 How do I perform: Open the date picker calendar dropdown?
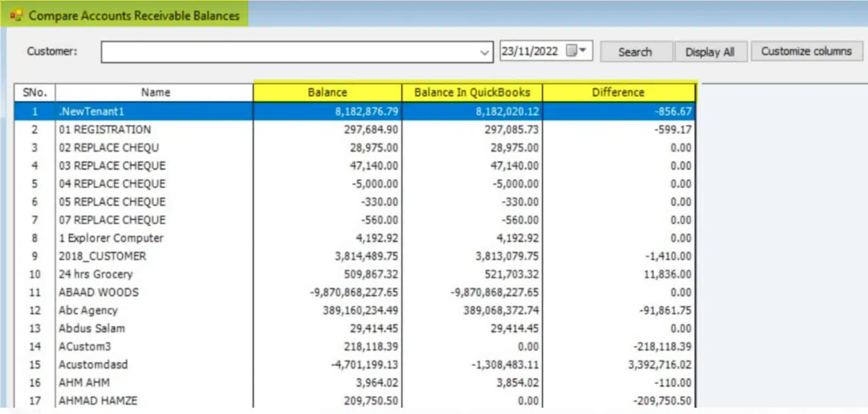(x=583, y=51)
